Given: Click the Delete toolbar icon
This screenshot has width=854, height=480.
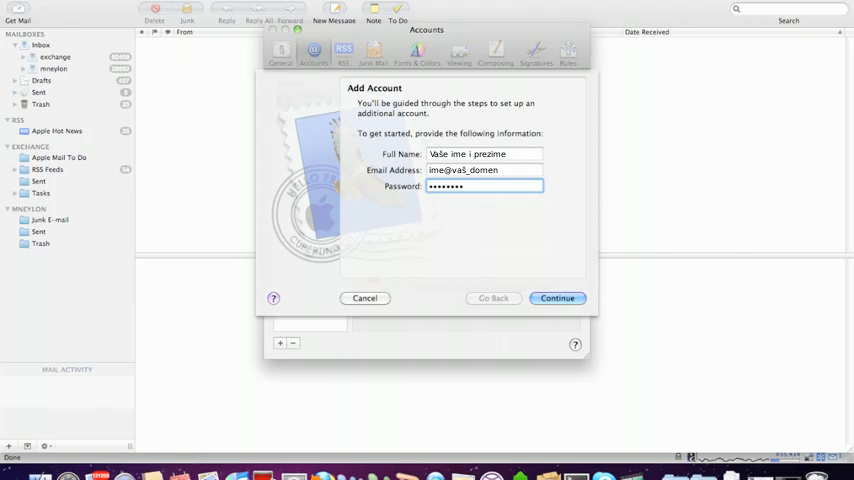Looking at the screenshot, I should [x=155, y=9].
